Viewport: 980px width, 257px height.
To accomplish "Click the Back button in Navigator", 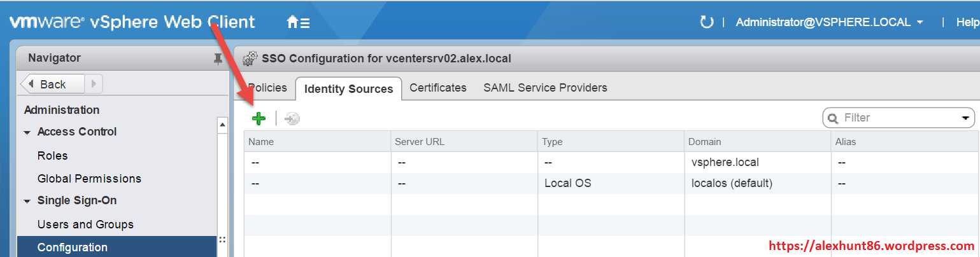I will coord(53,84).
